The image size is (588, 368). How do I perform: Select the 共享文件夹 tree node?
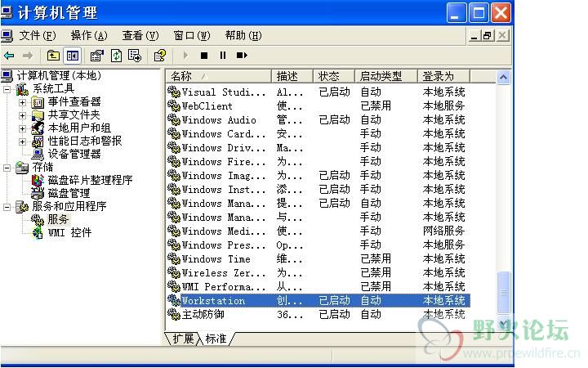point(73,115)
